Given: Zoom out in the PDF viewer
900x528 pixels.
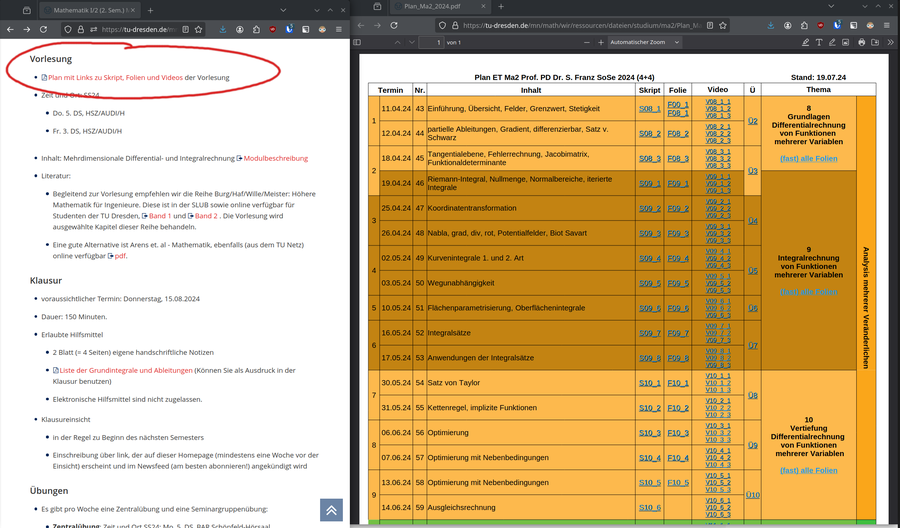Looking at the screenshot, I should [587, 42].
